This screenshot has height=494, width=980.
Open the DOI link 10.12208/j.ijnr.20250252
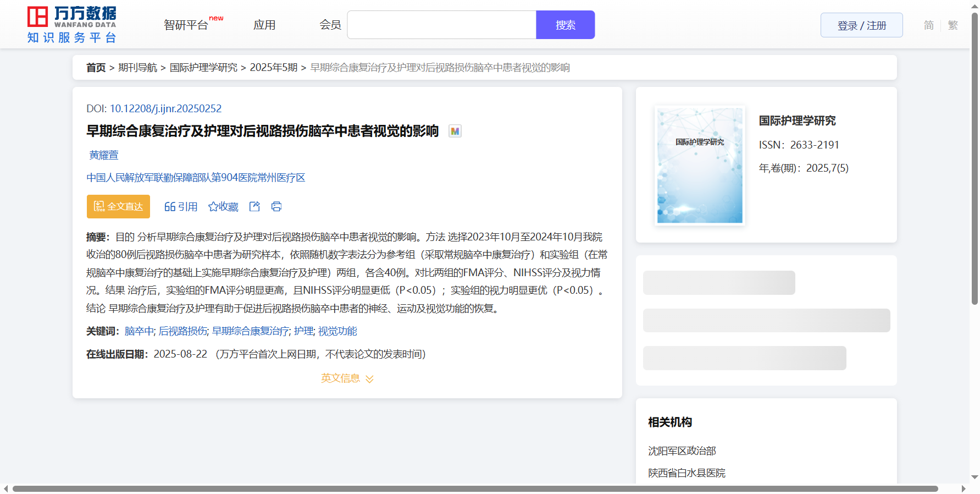165,108
